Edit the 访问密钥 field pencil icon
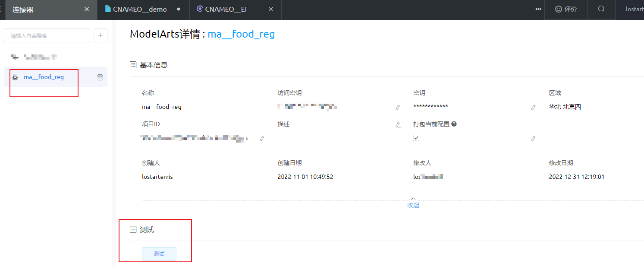Viewport: 644px width, 267px height. point(398,108)
